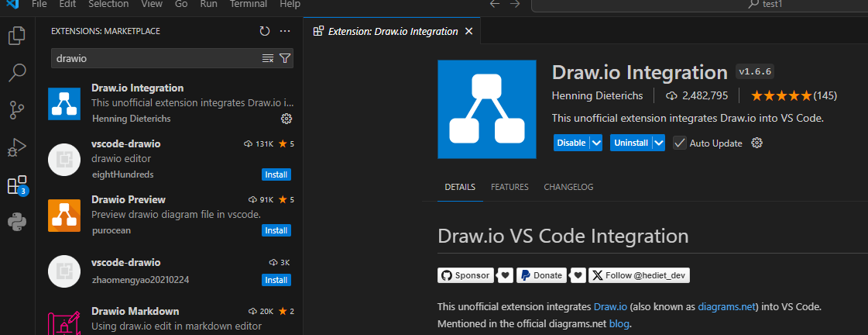Close the Draw.io Integration extension tab
This screenshot has height=335, width=868.
[x=469, y=31]
